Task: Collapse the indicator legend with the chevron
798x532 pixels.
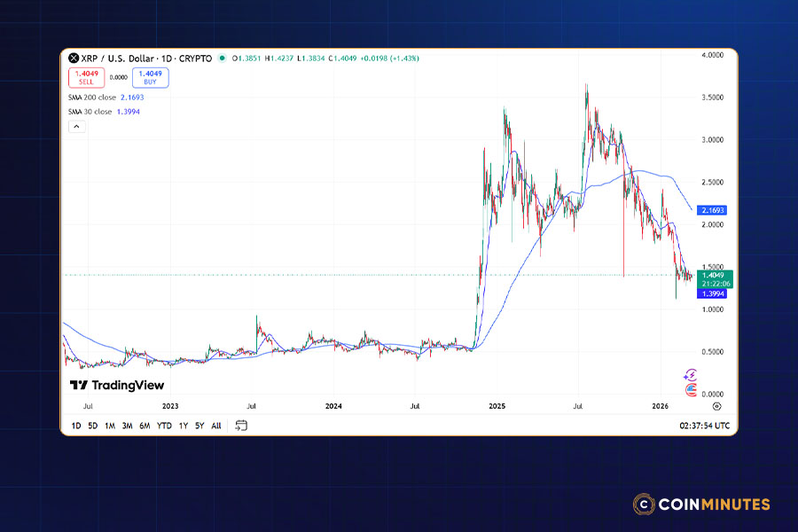Action: tap(76, 127)
